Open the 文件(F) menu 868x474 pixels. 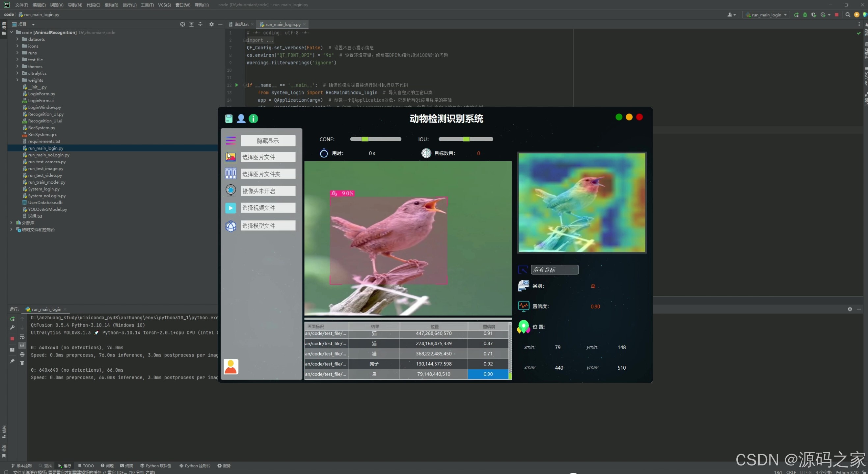21,5
